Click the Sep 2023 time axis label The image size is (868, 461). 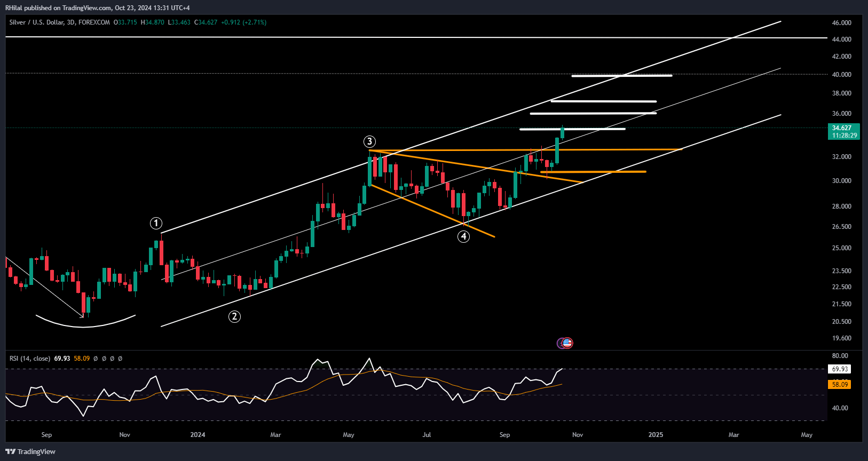tap(46, 435)
